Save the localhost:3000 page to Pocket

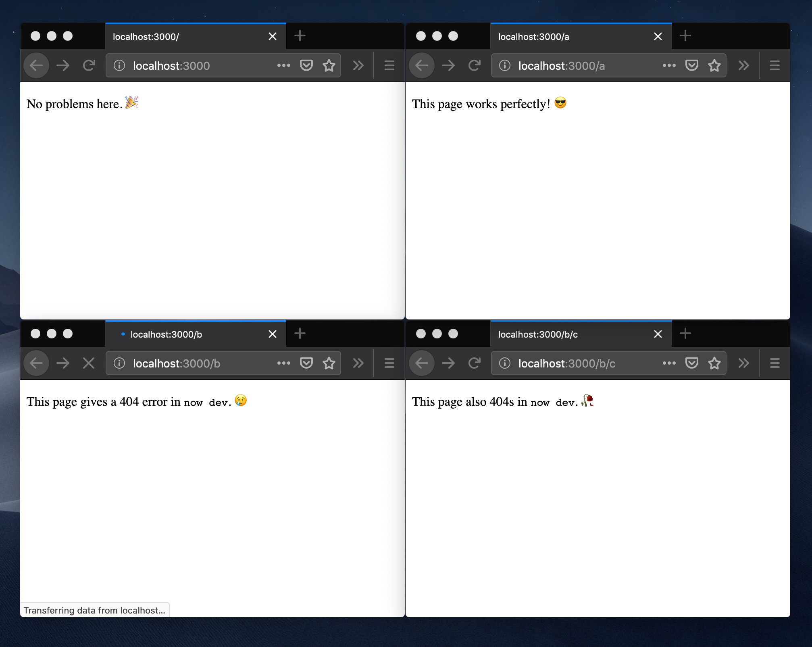[x=306, y=65]
